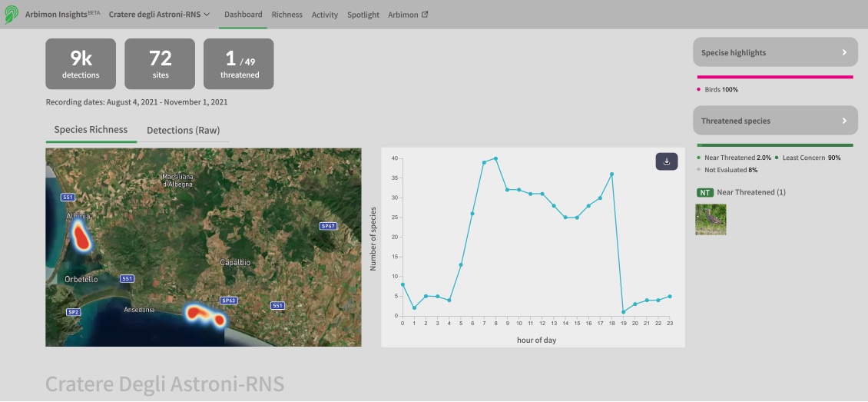Viewport: 868px width, 402px height.
Task: Click the Cratere Degli Astroni-RNS heading
Action: tap(164, 384)
